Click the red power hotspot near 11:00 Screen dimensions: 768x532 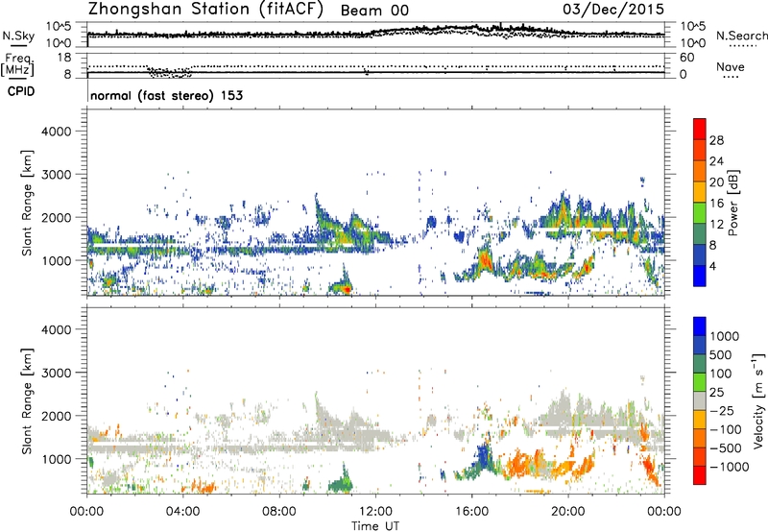(347, 289)
